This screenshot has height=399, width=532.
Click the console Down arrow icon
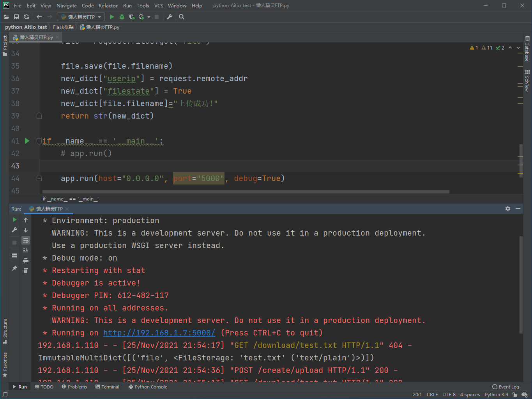26,230
